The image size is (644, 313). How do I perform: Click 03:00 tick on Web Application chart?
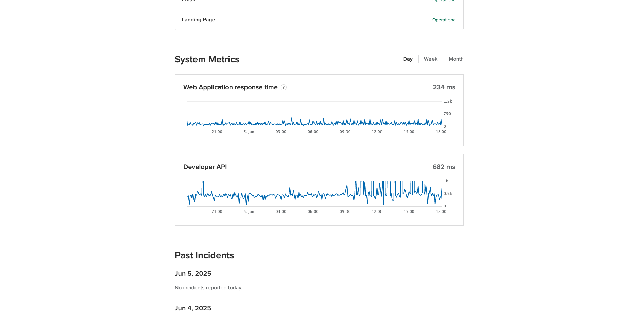pyautogui.click(x=281, y=132)
